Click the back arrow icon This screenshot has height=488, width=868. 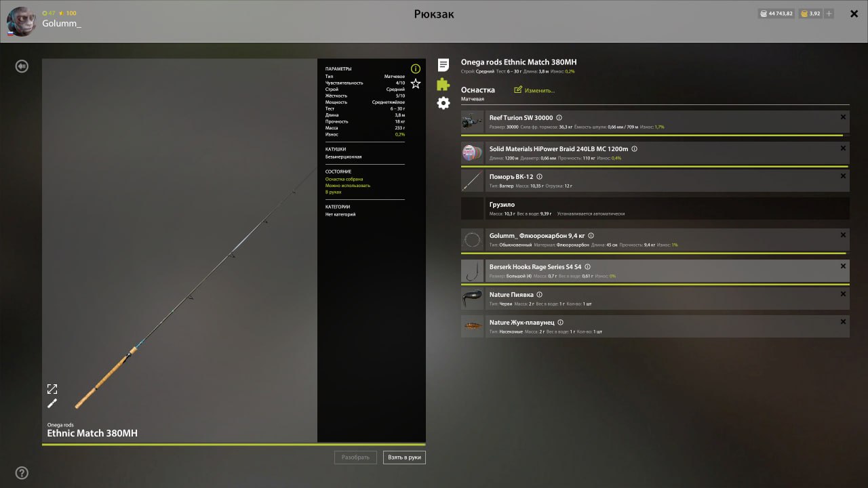pos(22,66)
